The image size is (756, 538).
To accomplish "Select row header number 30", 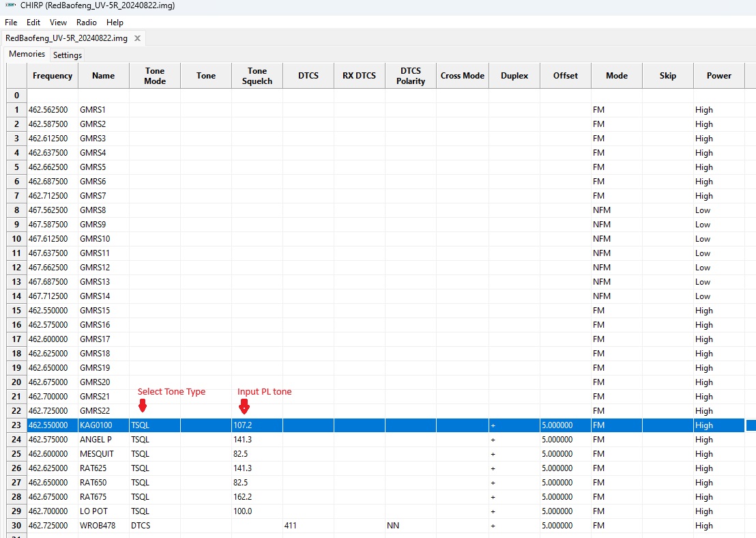I will click(x=16, y=526).
